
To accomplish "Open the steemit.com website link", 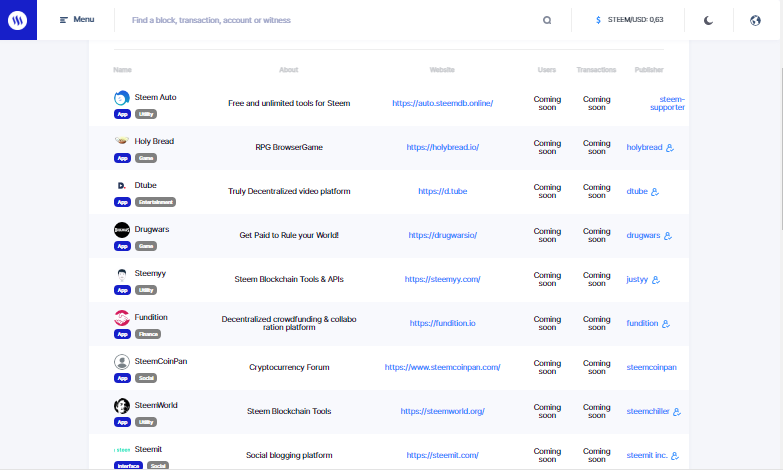I will [x=442, y=455].
